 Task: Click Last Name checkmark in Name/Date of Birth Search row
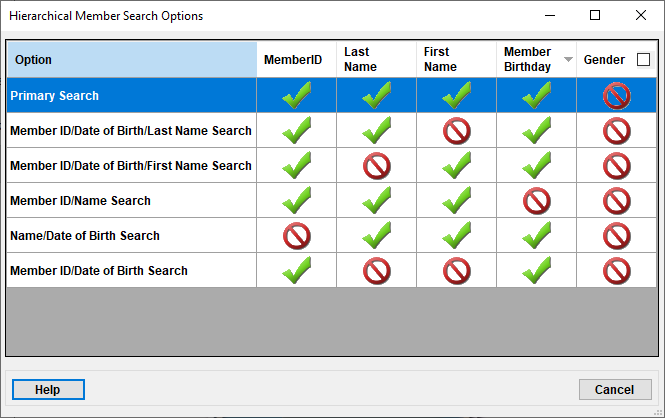(377, 235)
